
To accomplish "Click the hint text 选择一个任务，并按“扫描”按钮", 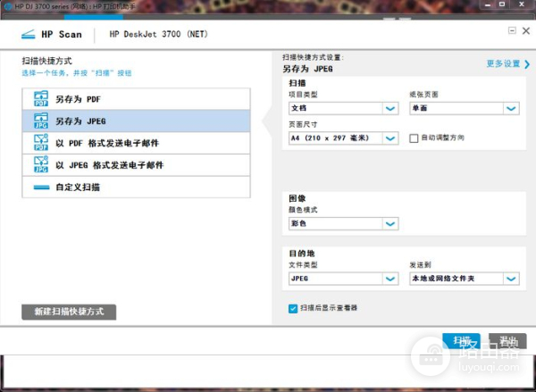I will pyautogui.click(x=77, y=73).
